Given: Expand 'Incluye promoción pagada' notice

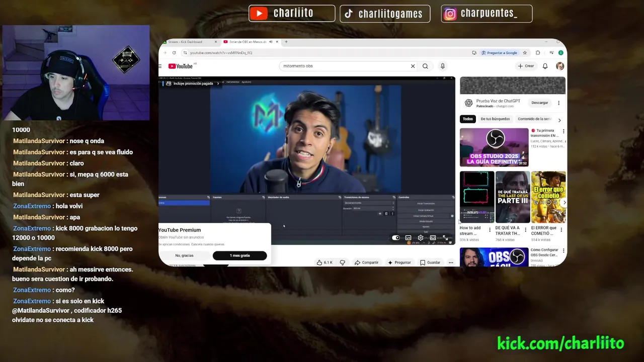Looking at the screenshot, I should pos(192,83).
